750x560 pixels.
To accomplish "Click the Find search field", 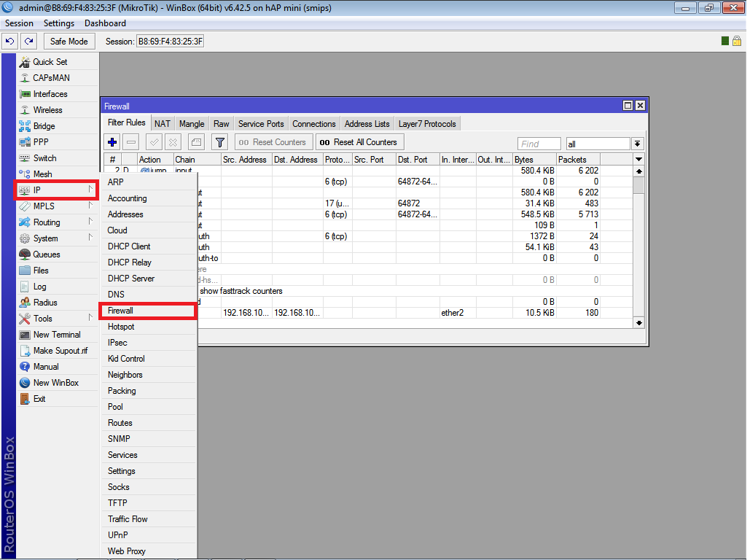I will (539, 144).
